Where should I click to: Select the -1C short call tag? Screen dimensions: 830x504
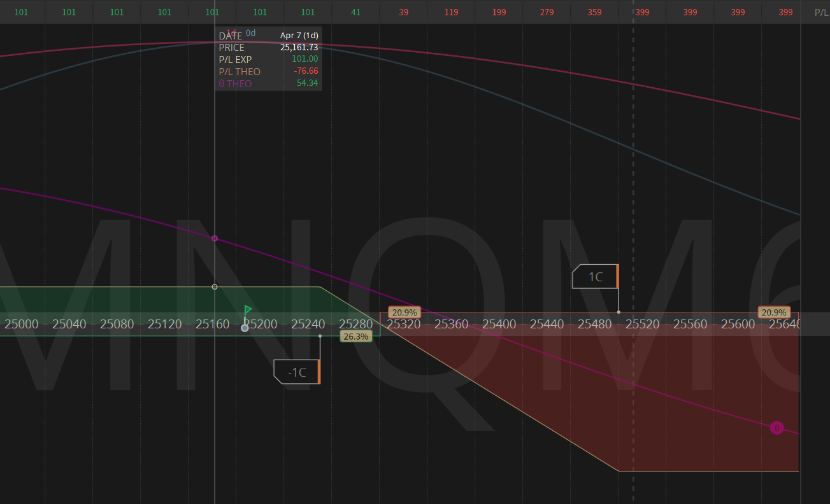coord(297,372)
